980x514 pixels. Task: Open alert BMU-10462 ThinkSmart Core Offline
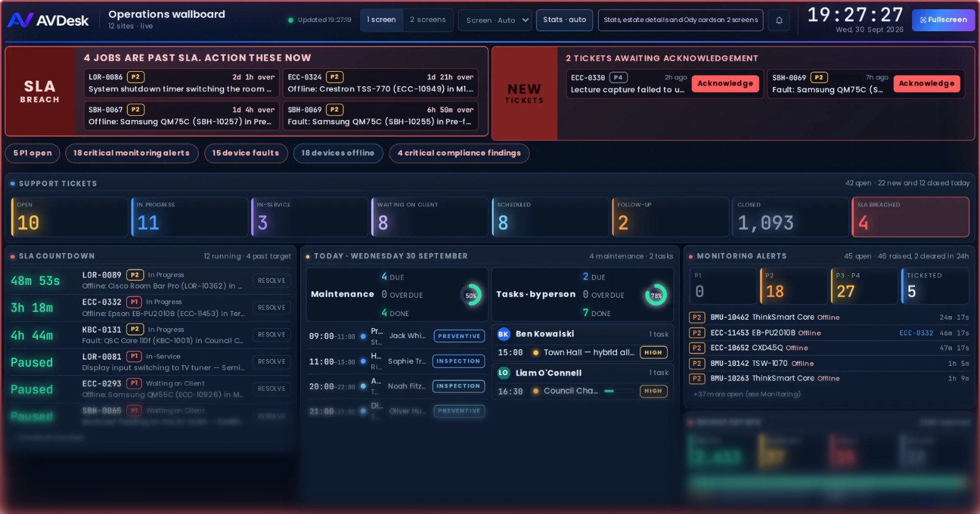pyautogui.click(x=829, y=317)
